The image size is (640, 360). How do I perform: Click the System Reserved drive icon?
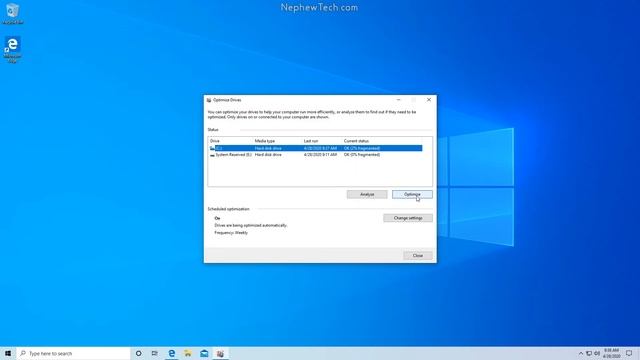[212, 155]
